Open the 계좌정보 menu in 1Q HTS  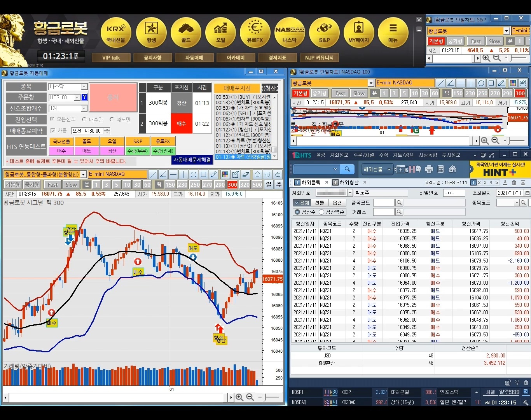(x=339, y=155)
